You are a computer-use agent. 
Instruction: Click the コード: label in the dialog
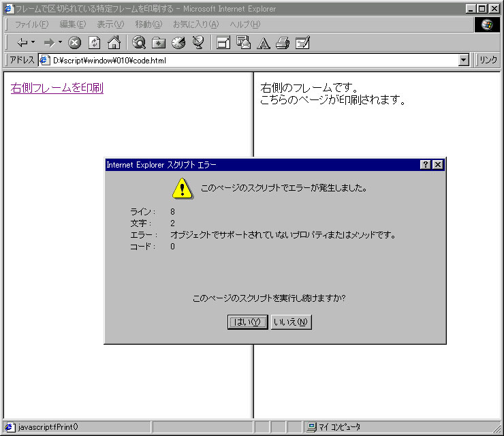143,247
